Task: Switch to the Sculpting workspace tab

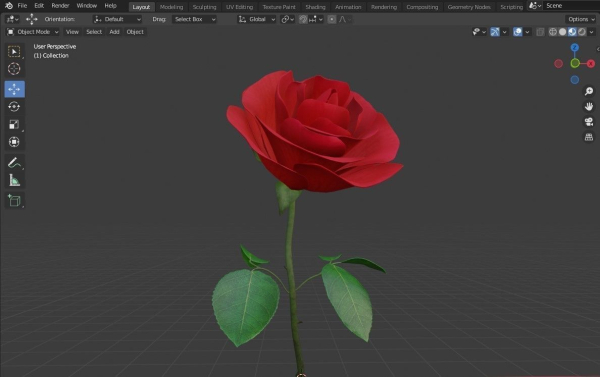Action: 204,7
